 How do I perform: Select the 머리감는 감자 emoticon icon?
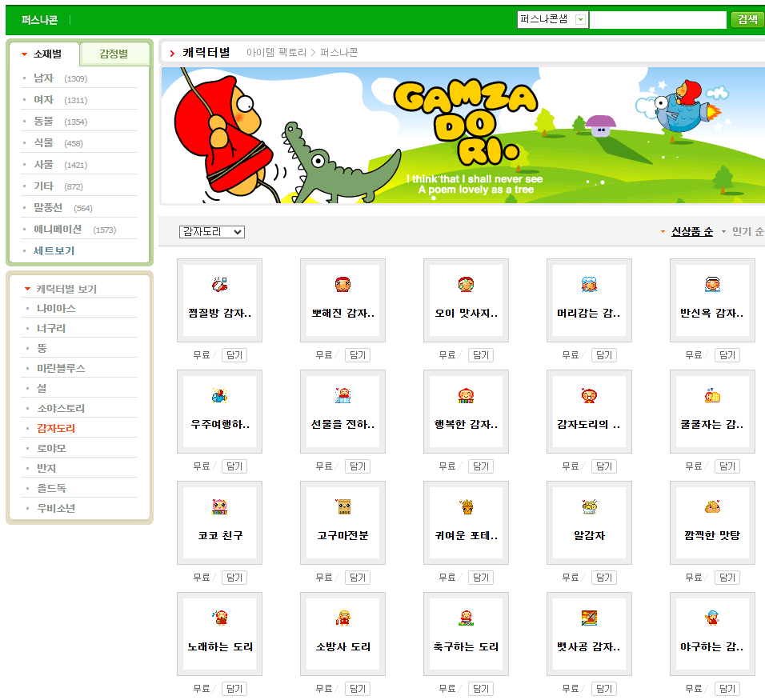590,284
